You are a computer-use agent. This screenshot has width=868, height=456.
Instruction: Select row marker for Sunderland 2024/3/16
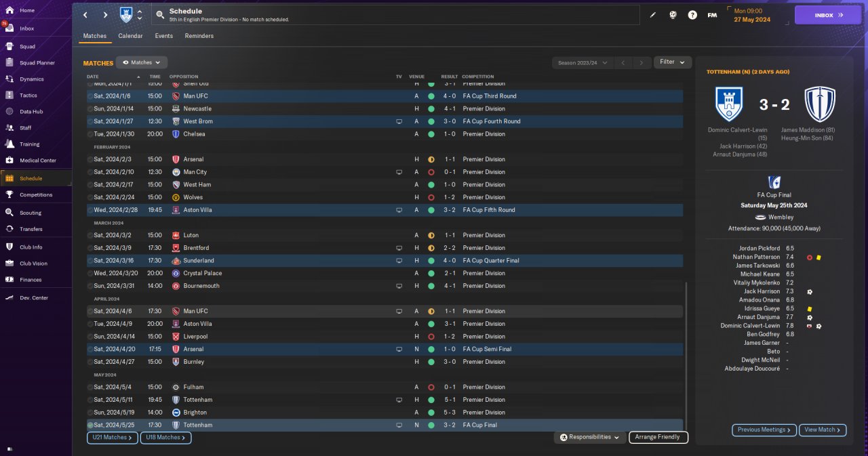90,261
